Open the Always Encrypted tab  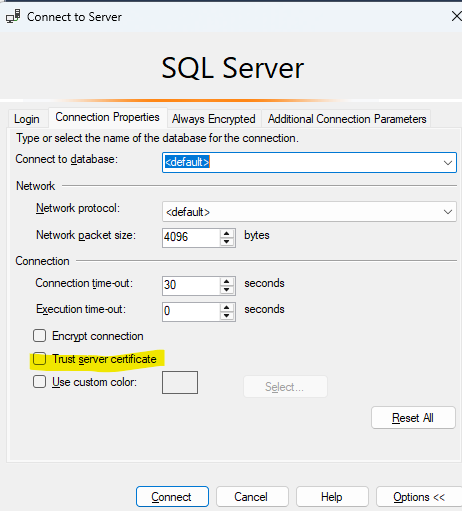pos(214,119)
